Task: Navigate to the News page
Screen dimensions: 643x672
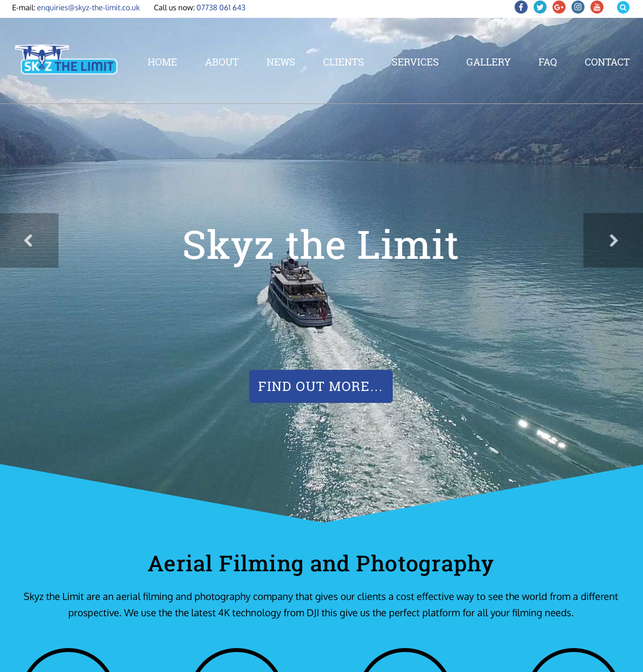Action: (x=281, y=62)
